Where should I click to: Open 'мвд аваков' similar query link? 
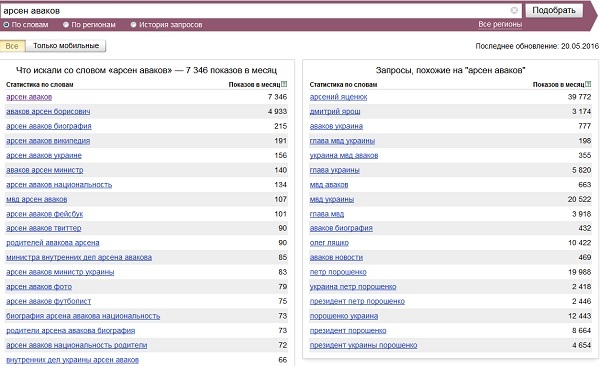(x=329, y=185)
